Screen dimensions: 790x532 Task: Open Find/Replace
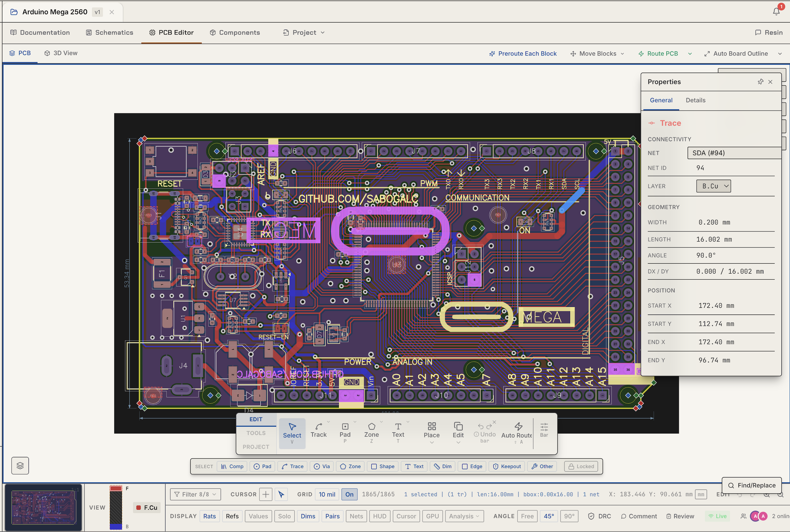click(752, 485)
